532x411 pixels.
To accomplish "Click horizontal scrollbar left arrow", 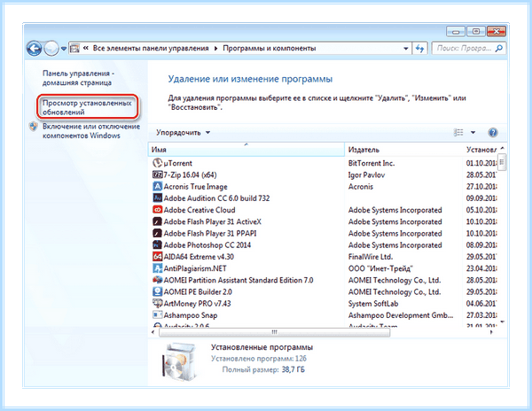I will [153, 332].
